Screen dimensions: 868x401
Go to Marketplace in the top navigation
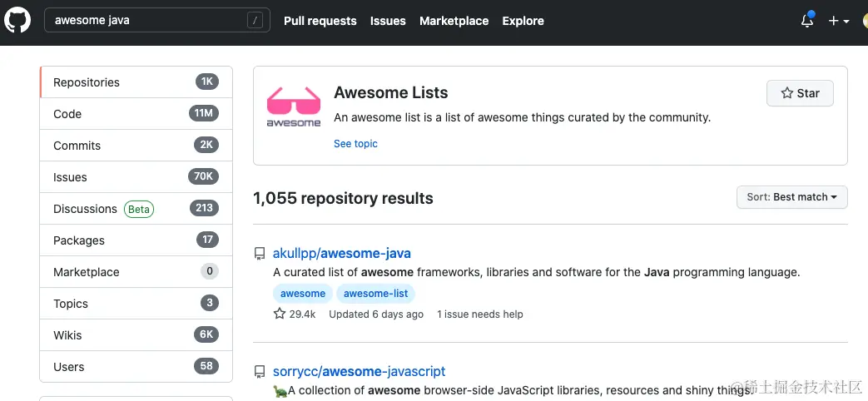[x=454, y=21]
